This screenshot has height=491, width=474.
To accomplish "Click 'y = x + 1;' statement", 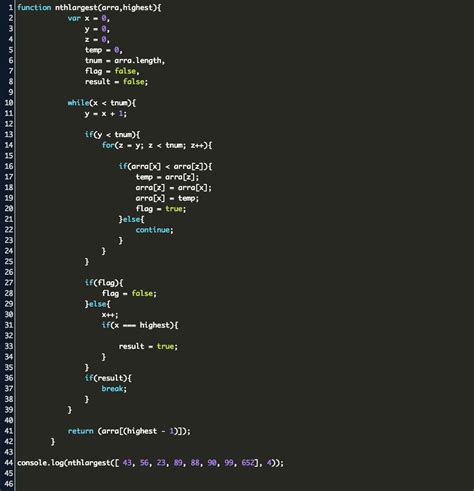I will [106, 114].
